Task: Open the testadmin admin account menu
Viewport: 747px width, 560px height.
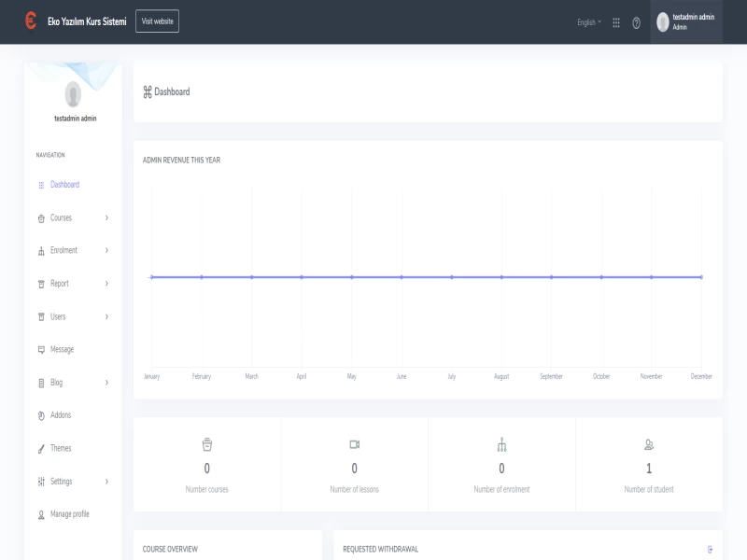Action: 687,22
